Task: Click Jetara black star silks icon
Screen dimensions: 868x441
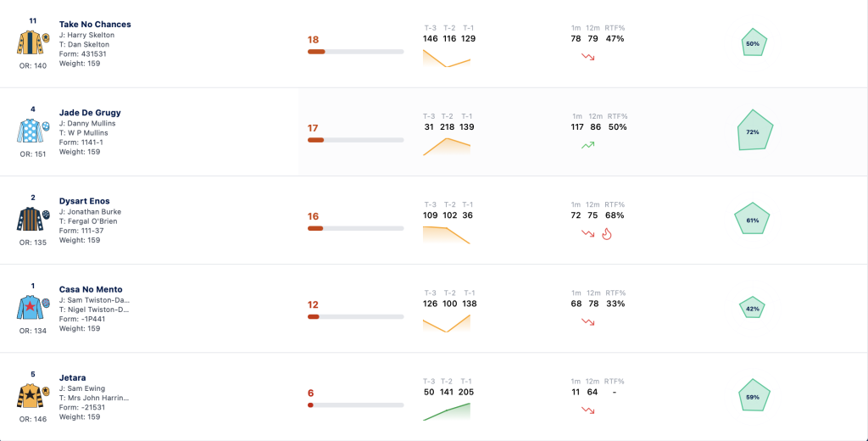Action: point(33,396)
